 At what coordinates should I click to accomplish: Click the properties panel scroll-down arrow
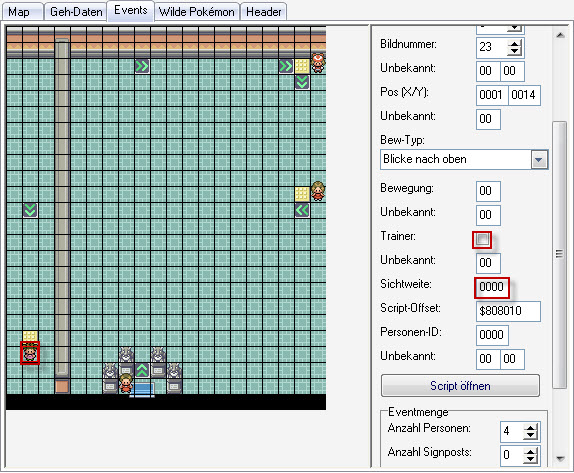pyautogui.click(x=560, y=458)
